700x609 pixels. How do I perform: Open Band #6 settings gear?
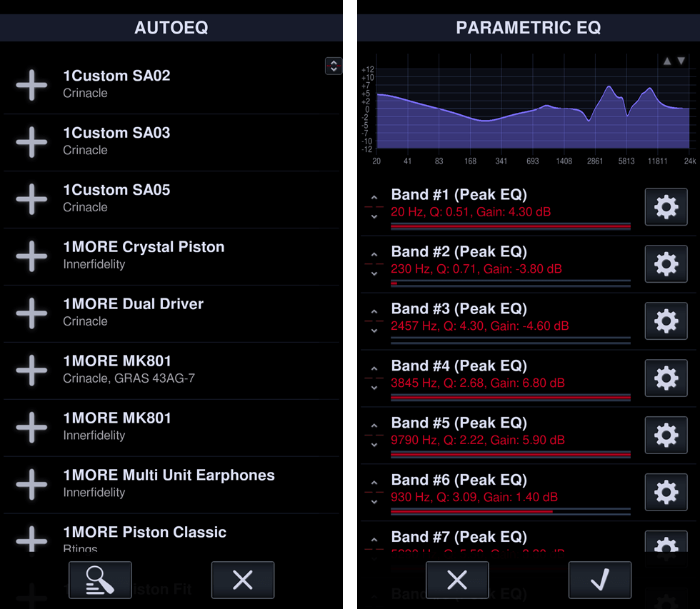click(x=666, y=493)
